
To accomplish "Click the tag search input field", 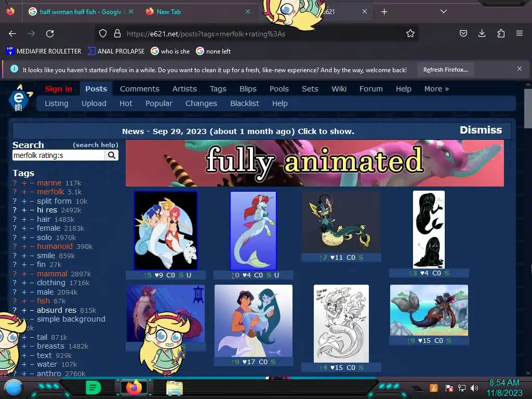I will tap(58, 155).
